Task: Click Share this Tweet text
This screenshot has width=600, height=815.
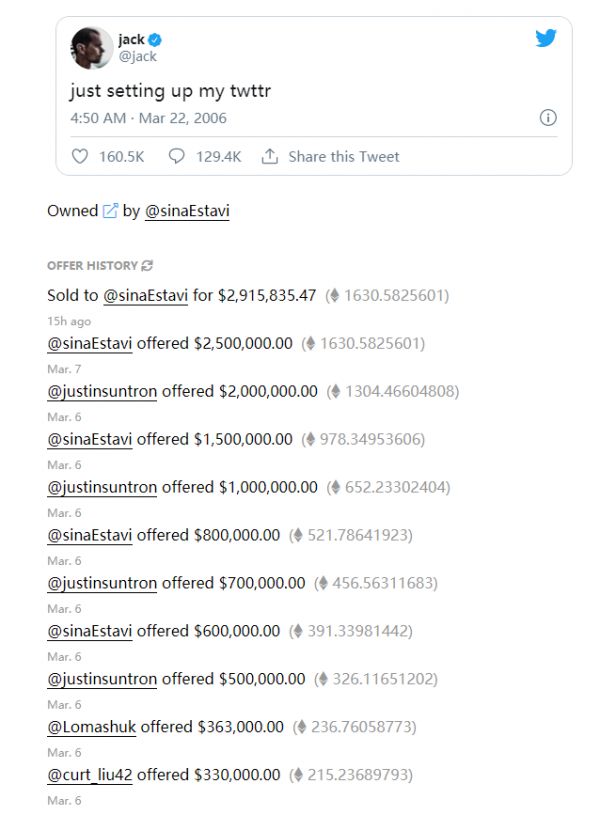Action: click(x=343, y=157)
